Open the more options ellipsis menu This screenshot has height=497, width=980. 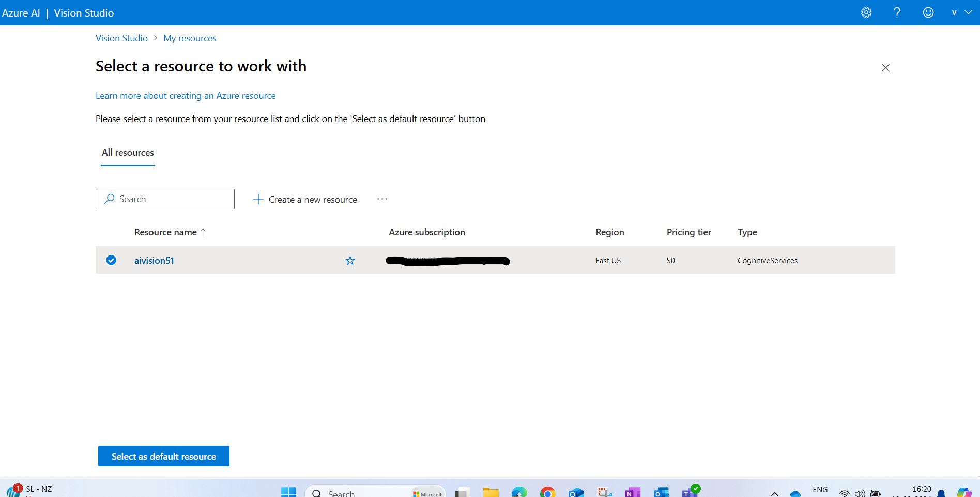tap(382, 199)
